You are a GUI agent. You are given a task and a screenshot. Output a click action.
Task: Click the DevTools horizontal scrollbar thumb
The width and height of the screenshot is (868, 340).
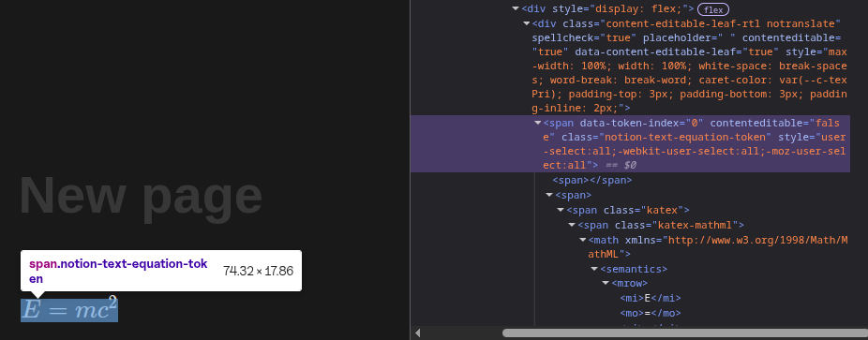click(685, 333)
